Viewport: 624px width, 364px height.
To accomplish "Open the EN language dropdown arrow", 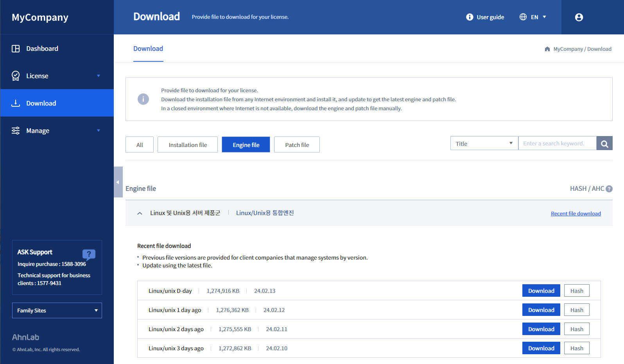I will pos(544,17).
